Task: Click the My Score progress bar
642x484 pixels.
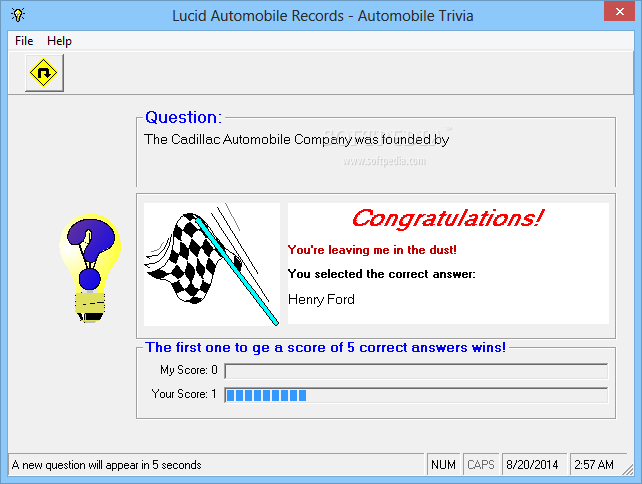Action: [x=416, y=371]
